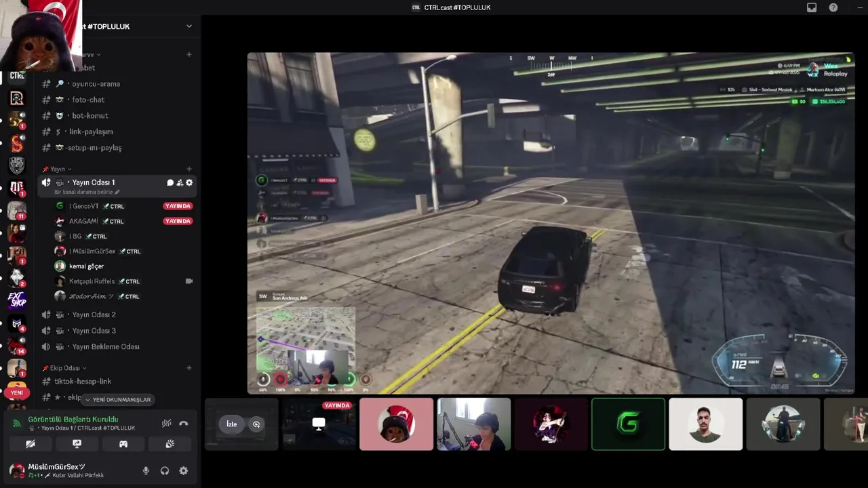Toggle microphone mute in user panel

146,471
